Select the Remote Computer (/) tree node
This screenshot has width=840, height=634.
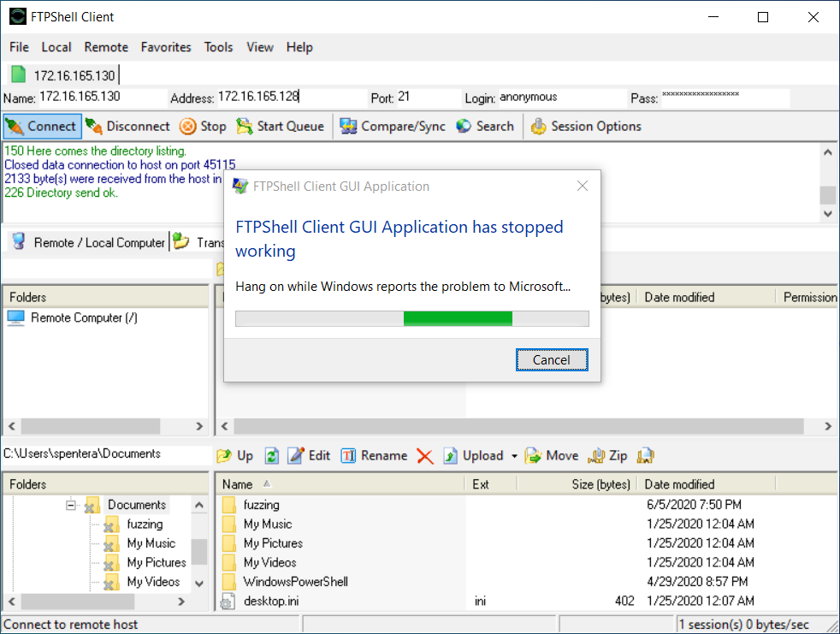pos(73,317)
